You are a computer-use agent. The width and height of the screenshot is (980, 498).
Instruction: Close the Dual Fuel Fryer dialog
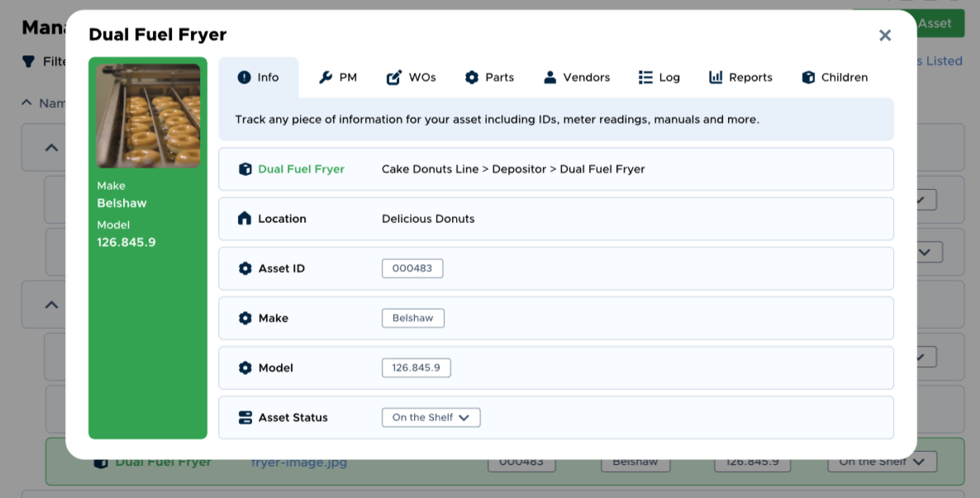click(885, 36)
